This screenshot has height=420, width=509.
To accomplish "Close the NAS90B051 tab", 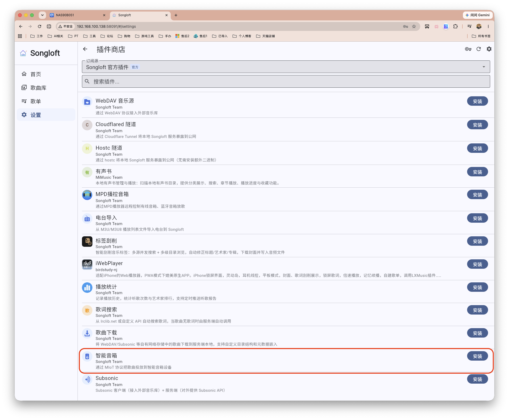I will click(104, 15).
